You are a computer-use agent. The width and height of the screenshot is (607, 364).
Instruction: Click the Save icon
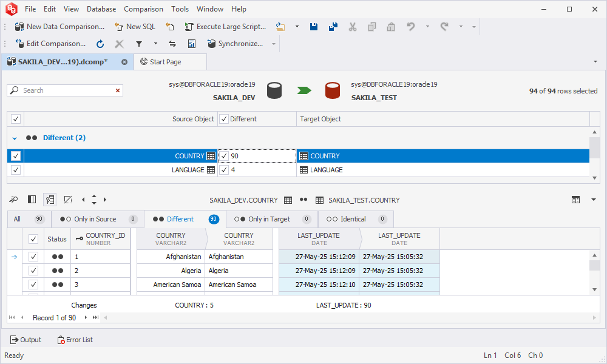pyautogui.click(x=314, y=27)
